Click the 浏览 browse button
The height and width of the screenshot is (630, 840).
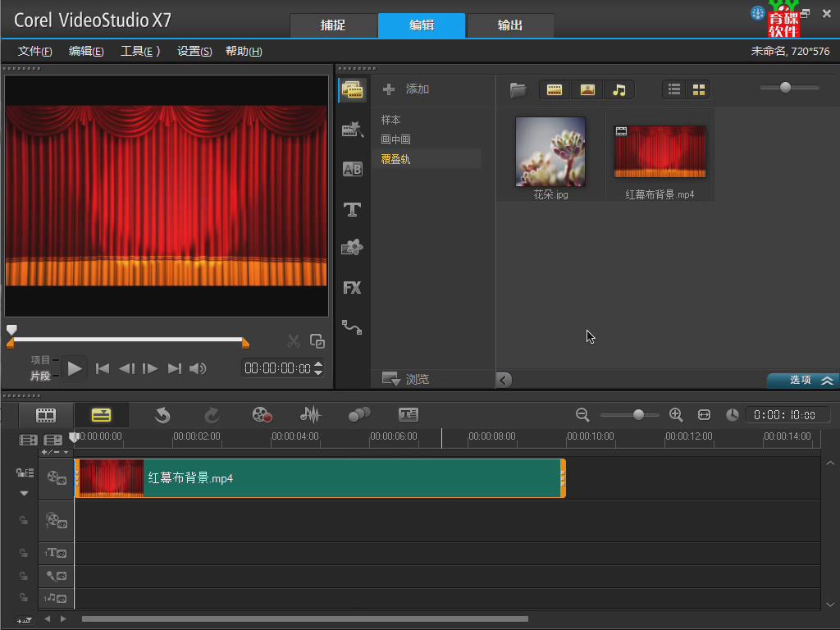coord(405,379)
